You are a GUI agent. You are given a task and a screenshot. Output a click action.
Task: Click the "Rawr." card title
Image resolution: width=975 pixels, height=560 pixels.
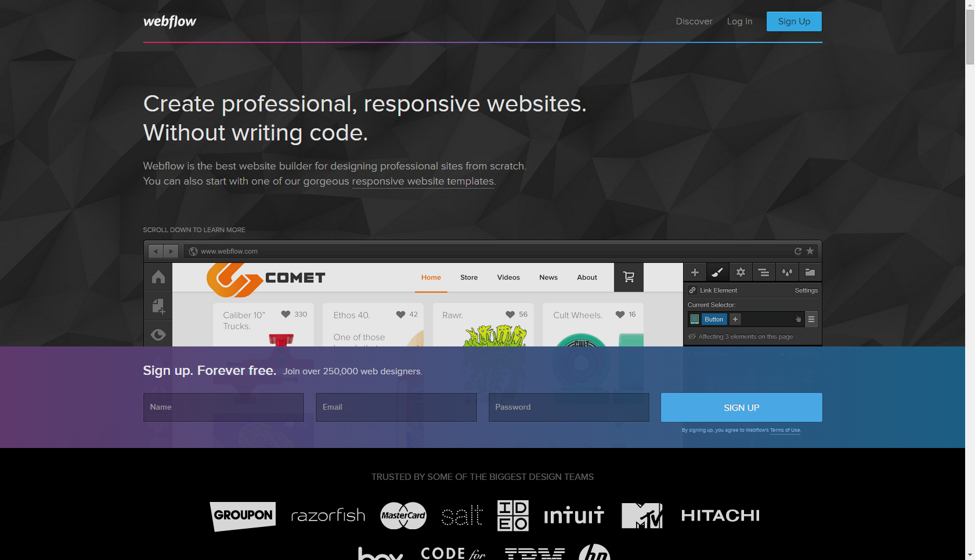[x=453, y=315]
